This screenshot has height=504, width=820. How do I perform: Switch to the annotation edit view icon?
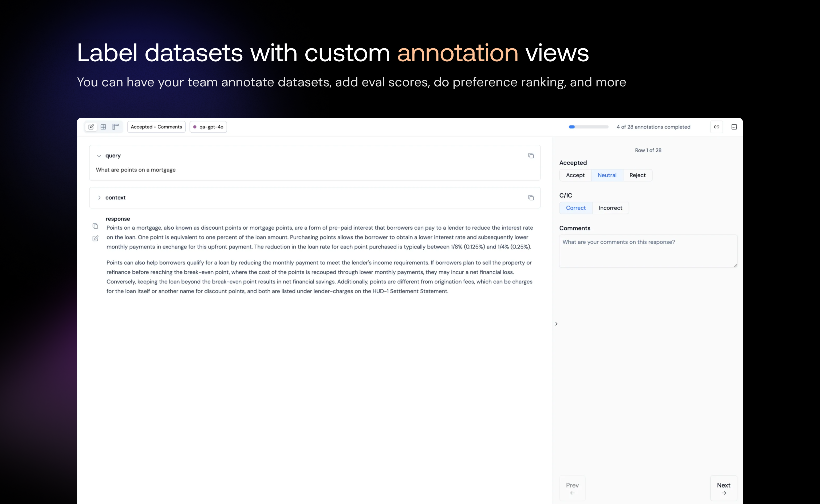click(x=91, y=127)
